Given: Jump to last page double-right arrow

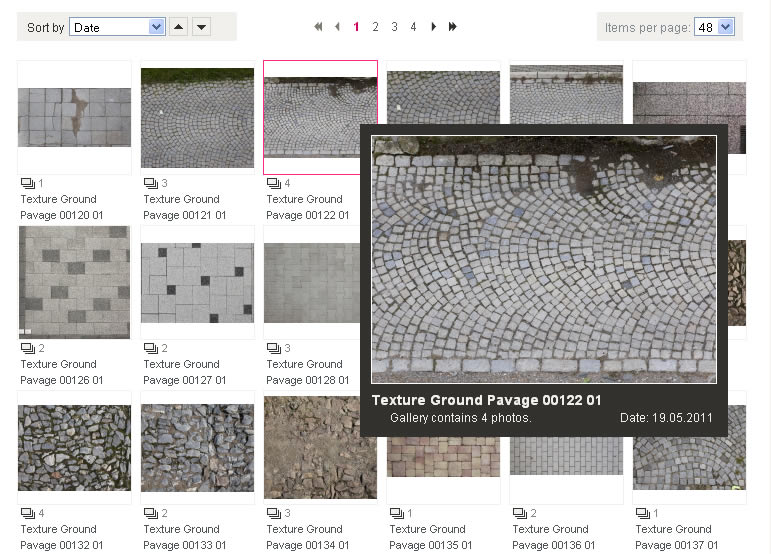Looking at the screenshot, I should click(452, 27).
